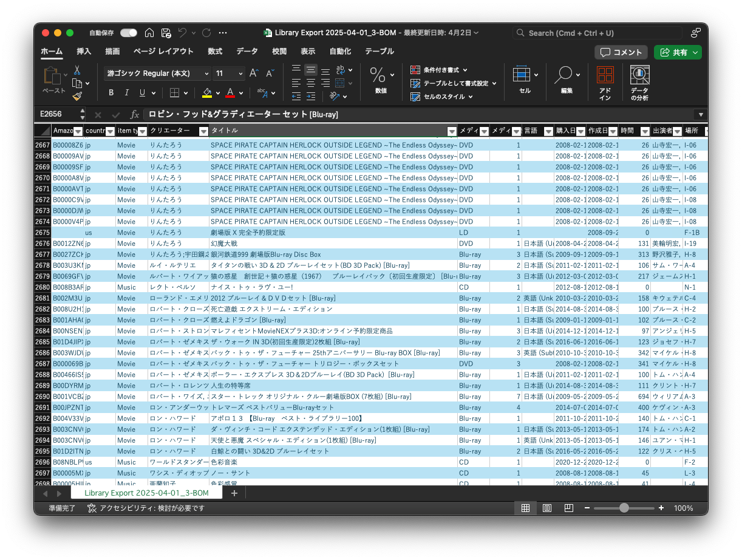This screenshot has width=742, height=560.
Task: Click the increase font size icon
Action: click(254, 73)
